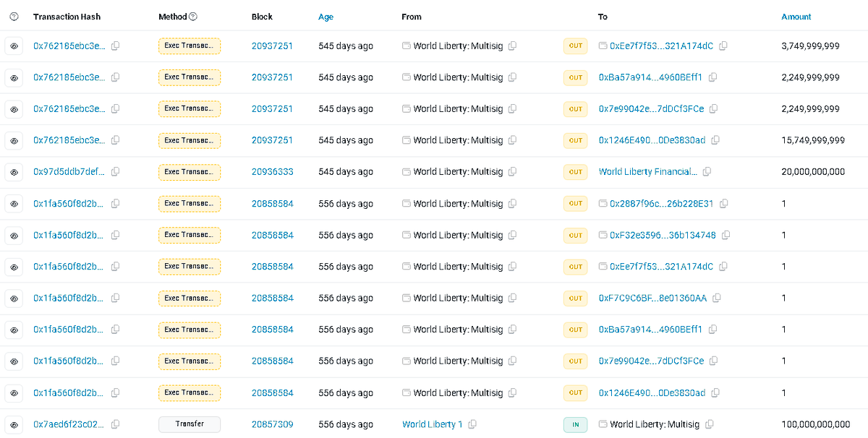The width and height of the screenshot is (868, 438).
Task: Copy 0xEe7f7f53...321A174dC address in the 3,749,999,999 row
Action: click(723, 46)
